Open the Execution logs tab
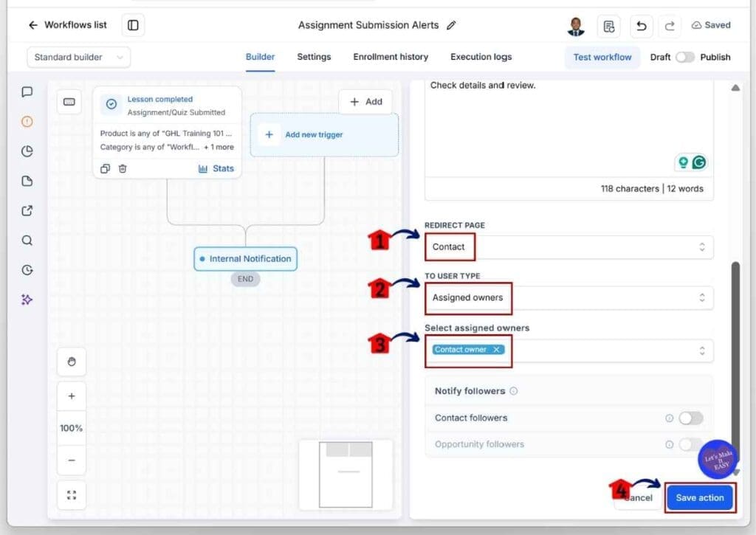This screenshot has height=535, width=756. 481,57
